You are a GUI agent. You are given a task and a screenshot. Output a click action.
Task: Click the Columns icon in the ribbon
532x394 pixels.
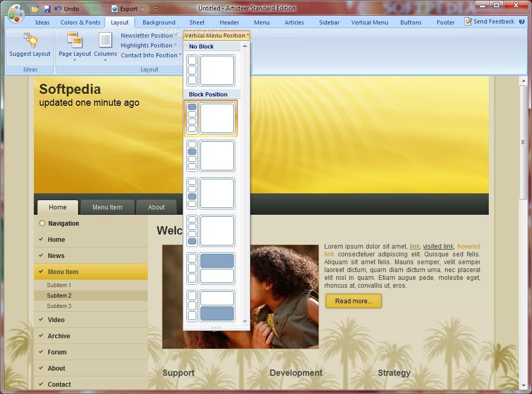[x=105, y=46]
